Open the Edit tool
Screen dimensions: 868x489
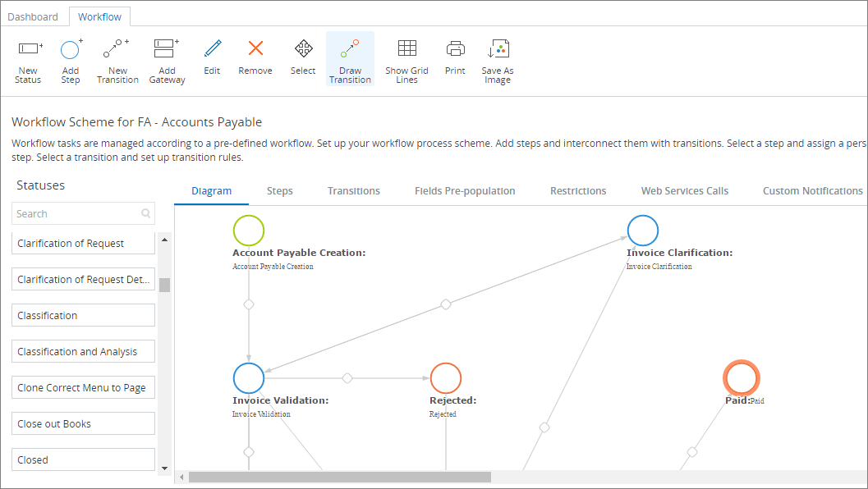point(212,57)
